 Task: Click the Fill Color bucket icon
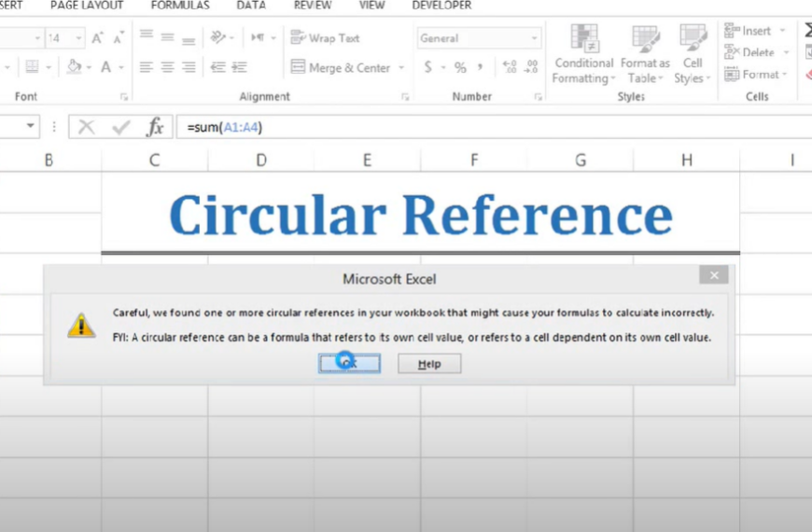pyautogui.click(x=75, y=66)
